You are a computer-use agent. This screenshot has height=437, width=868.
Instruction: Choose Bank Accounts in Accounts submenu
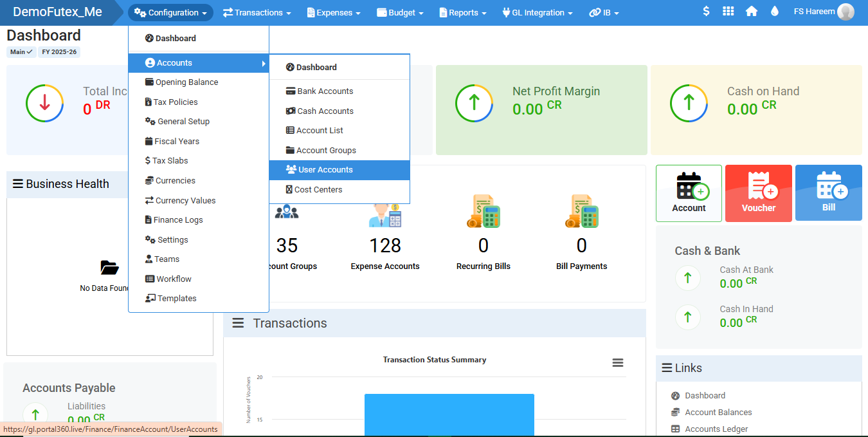[x=325, y=91]
